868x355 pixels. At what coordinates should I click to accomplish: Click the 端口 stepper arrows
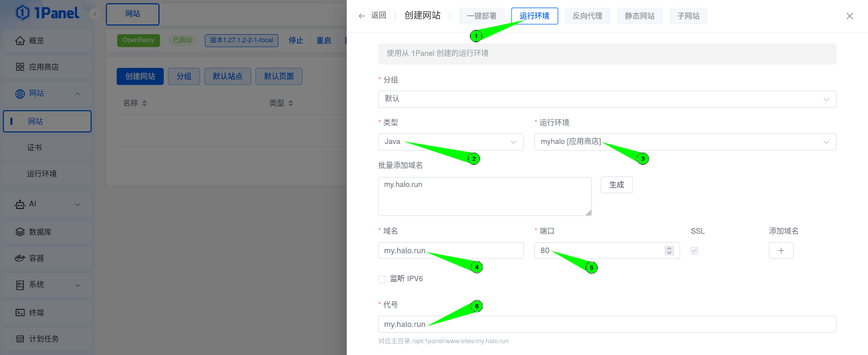coord(669,251)
